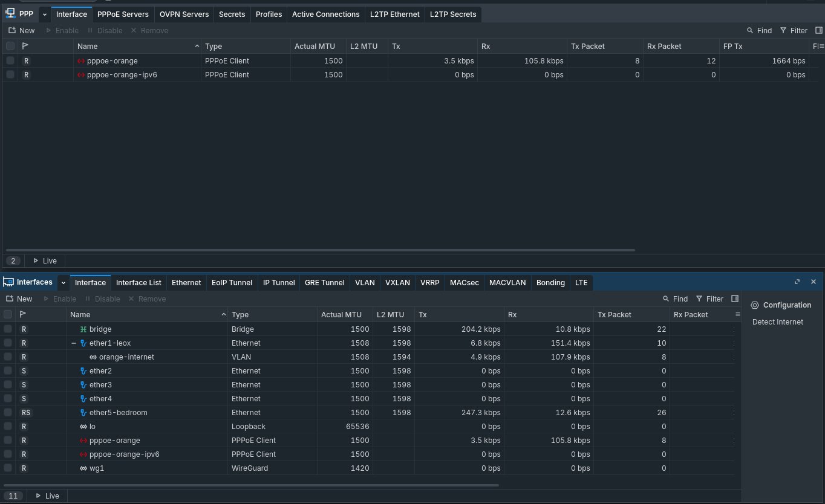Click Live button in PPP window
The width and height of the screenshot is (825, 504).
45,260
